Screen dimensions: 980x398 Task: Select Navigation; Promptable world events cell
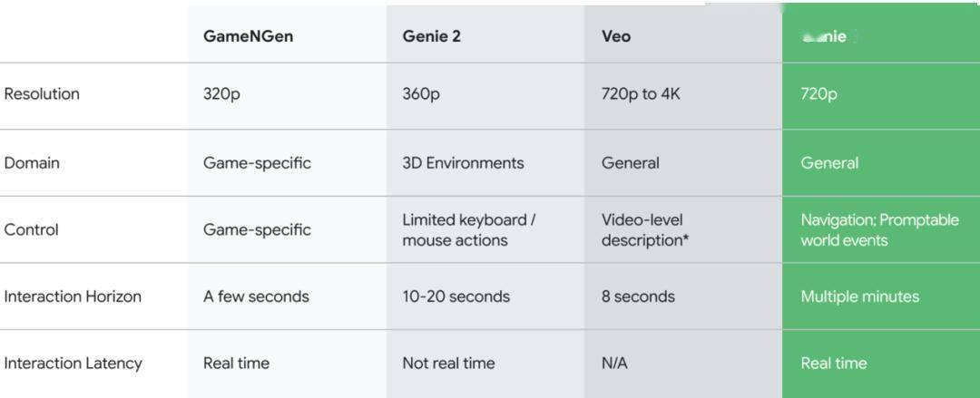click(879, 229)
